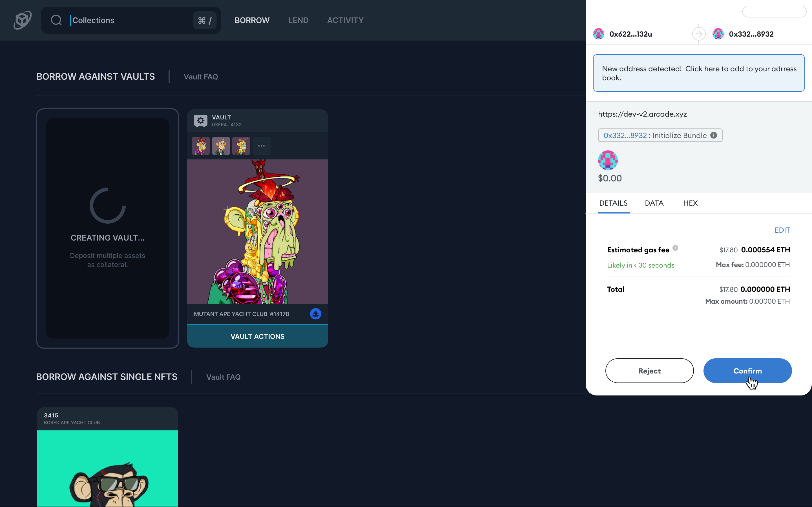Viewport: 812px width, 507px height.
Task: Confirm the transaction
Action: coord(747,370)
